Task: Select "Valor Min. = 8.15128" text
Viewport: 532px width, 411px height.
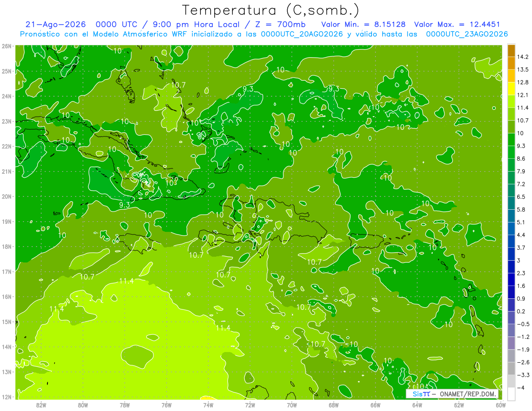Action: [x=364, y=24]
